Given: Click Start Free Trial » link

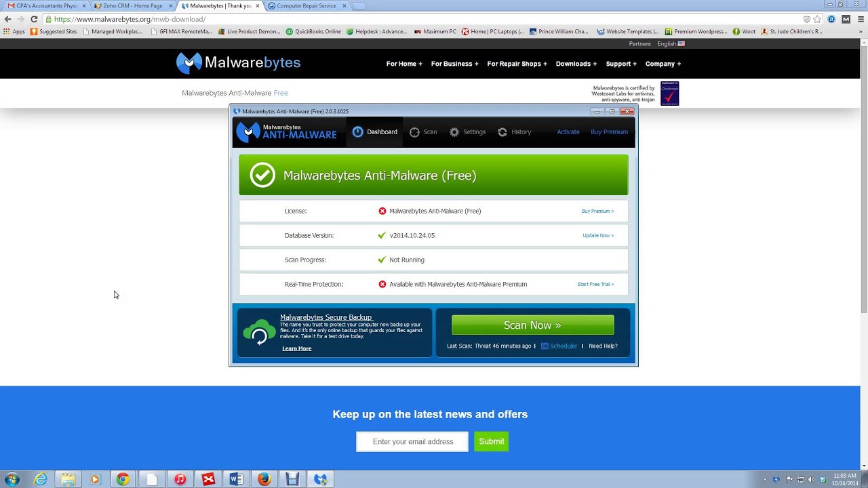Looking at the screenshot, I should click(595, 284).
